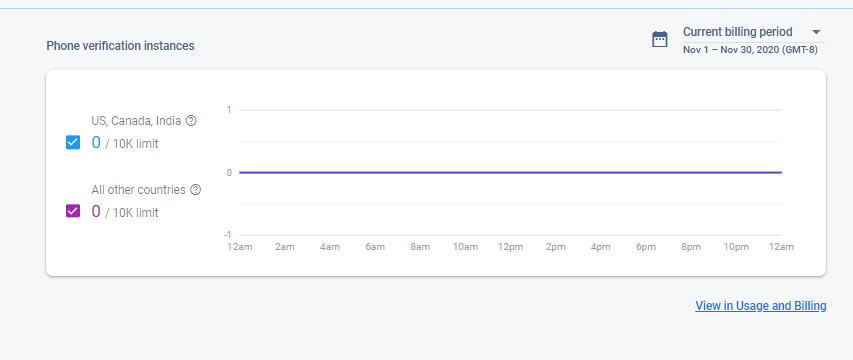853x360 pixels.
Task: Click the y-axis label 1
Action: (x=229, y=110)
